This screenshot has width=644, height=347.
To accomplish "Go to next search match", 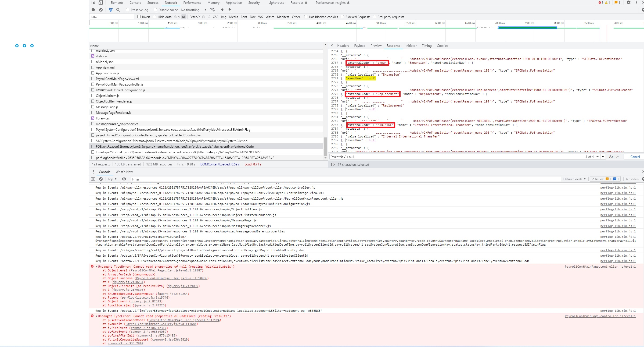I will 603,157.
